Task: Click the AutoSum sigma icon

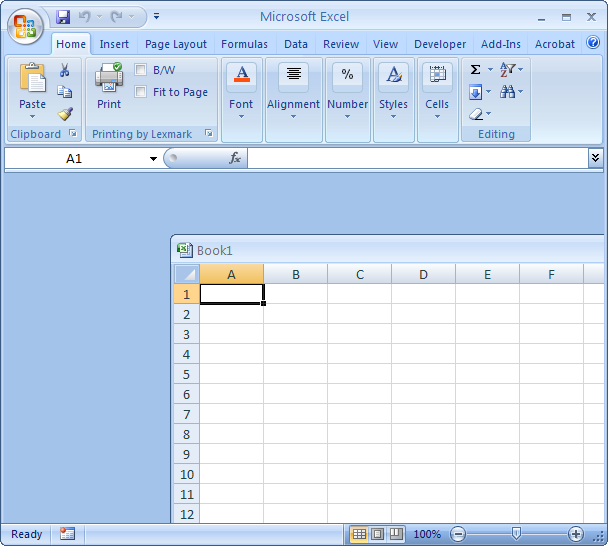Action: click(476, 69)
